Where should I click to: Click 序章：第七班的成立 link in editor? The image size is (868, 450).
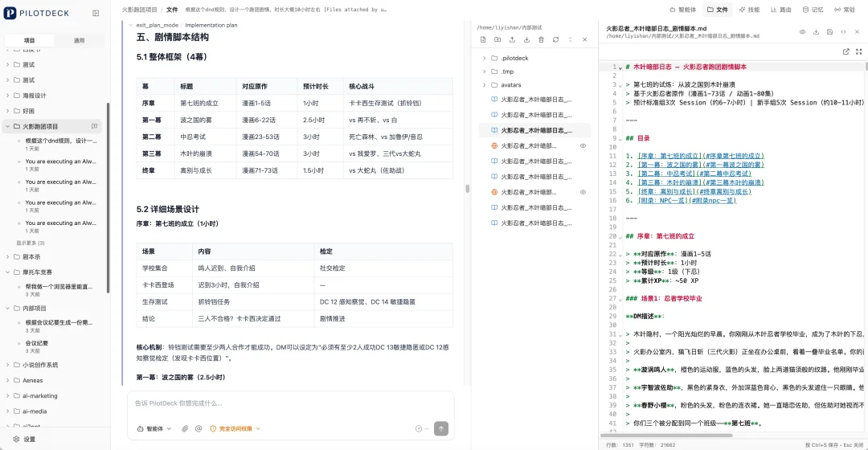tap(701, 156)
